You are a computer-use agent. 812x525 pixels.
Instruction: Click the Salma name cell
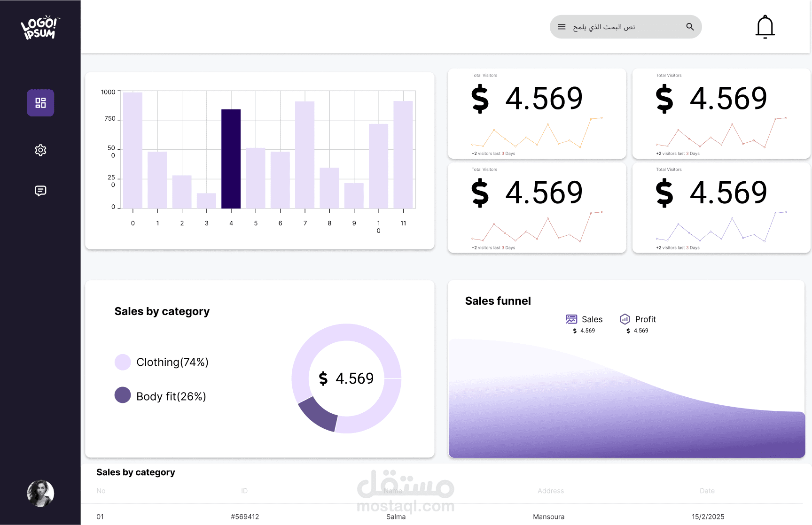(396, 517)
